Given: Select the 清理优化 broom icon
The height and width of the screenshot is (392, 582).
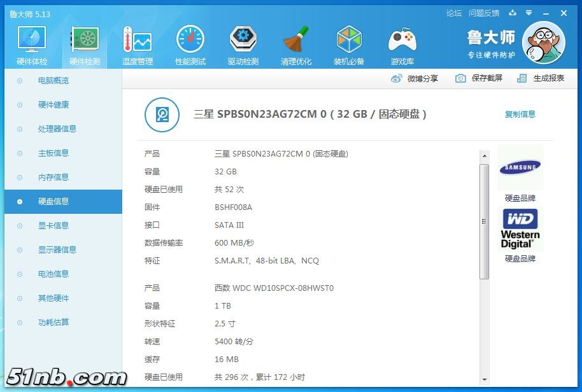Looking at the screenshot, I should (x=296, y=45).
